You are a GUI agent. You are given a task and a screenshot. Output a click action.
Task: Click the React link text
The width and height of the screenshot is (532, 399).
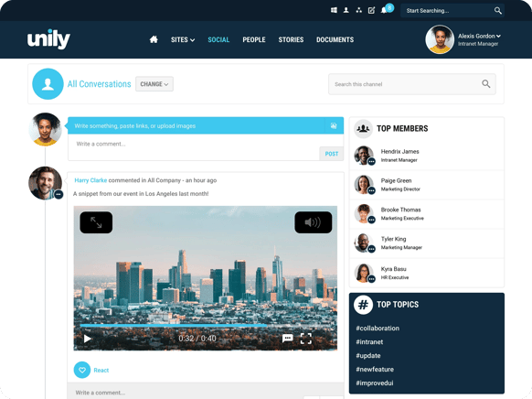[x=101, y=370]
